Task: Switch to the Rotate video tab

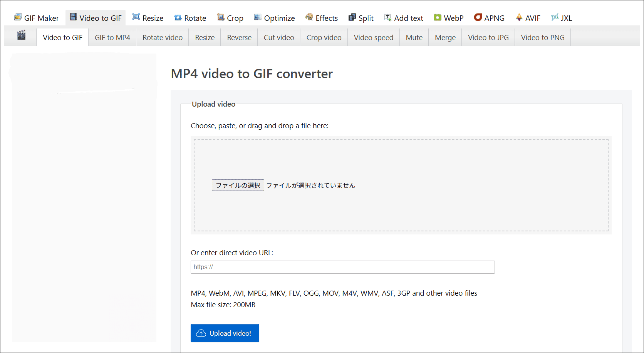Action: tap(163, 37)
